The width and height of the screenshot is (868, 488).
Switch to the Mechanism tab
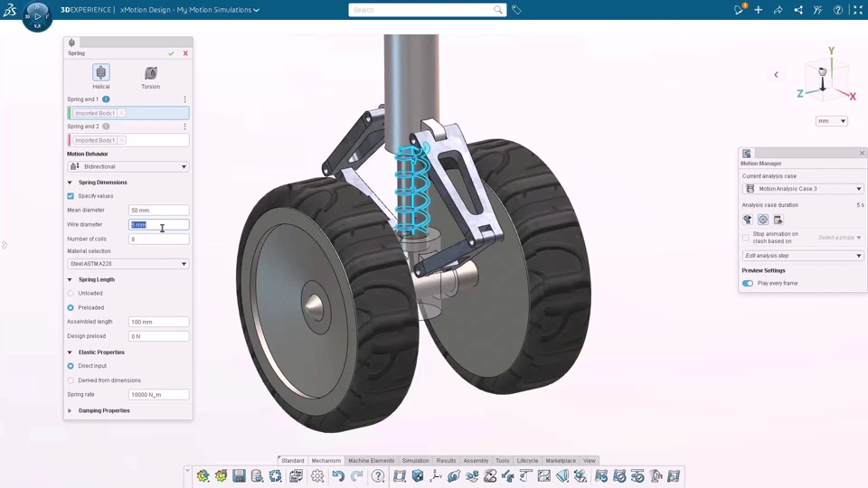point(326,460)
